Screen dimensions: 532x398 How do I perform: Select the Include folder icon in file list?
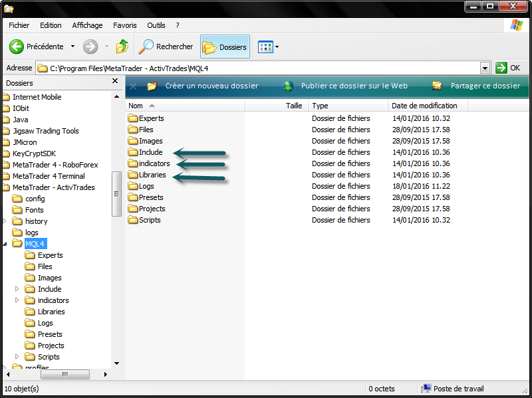coord(133,152)
